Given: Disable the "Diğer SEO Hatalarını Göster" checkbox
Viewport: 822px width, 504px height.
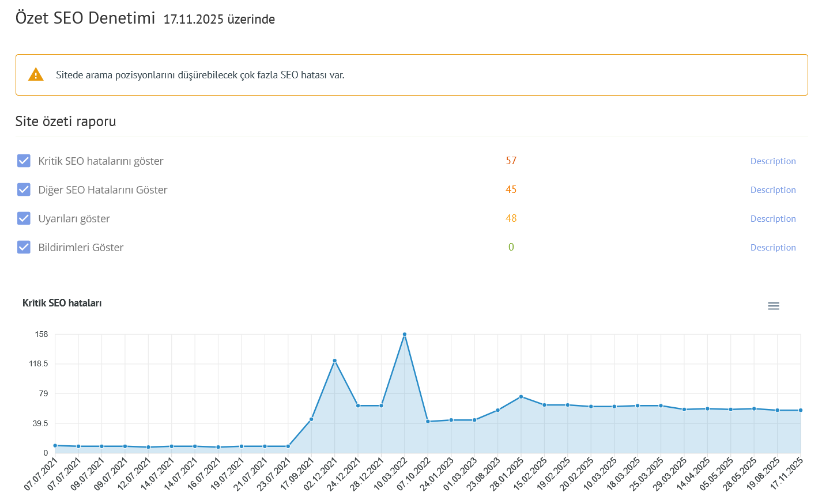Looking at the screenshot, I should click(x=24, y=190).
